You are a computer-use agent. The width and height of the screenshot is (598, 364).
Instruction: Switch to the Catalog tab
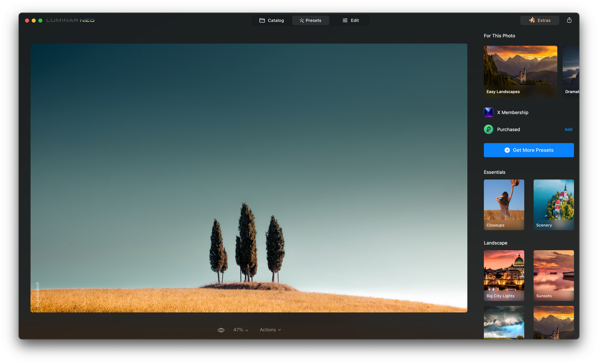[x=272, y=20]
